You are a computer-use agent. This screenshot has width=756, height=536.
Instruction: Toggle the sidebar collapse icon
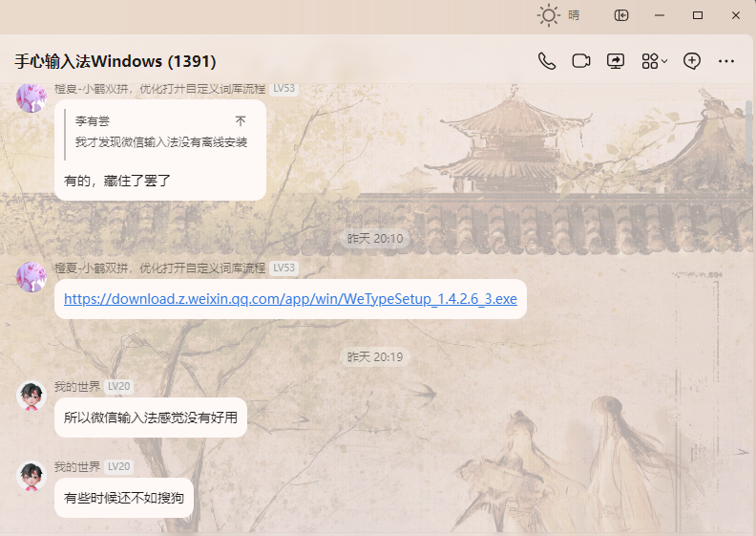[621, 15]
